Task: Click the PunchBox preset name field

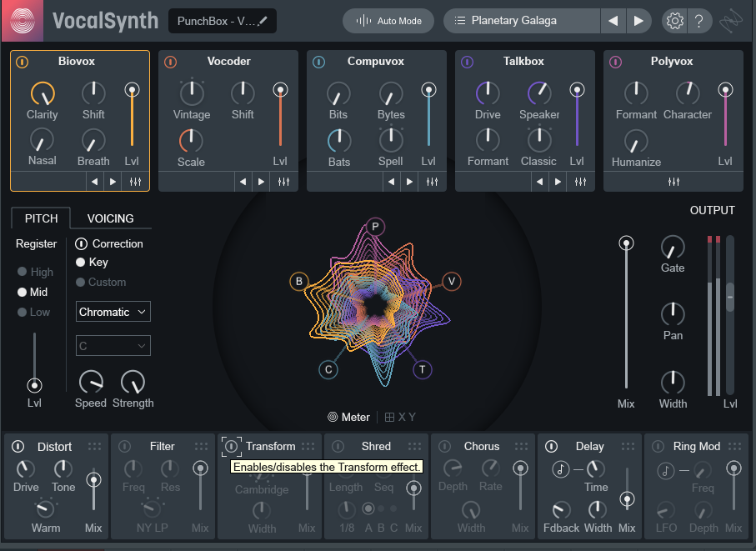Action: (x=223, y=21)
